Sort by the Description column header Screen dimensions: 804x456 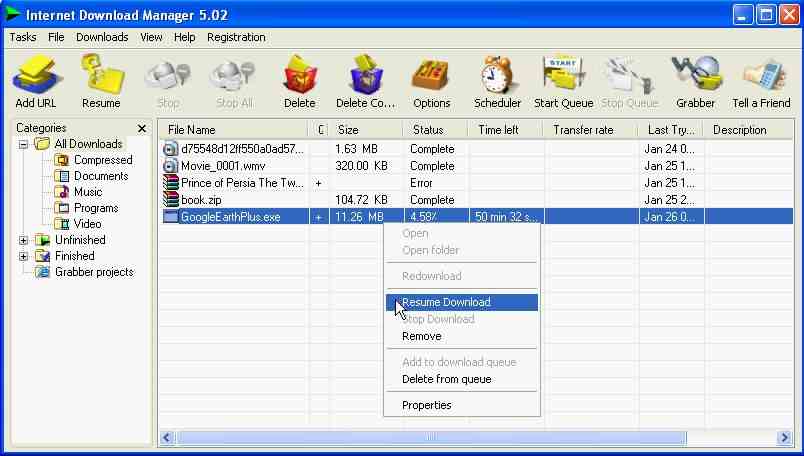pyautogui.click(x=748, y=130)
